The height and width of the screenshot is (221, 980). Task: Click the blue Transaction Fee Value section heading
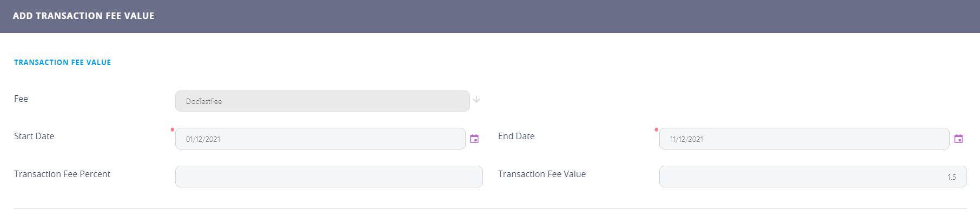pos(62,63)
